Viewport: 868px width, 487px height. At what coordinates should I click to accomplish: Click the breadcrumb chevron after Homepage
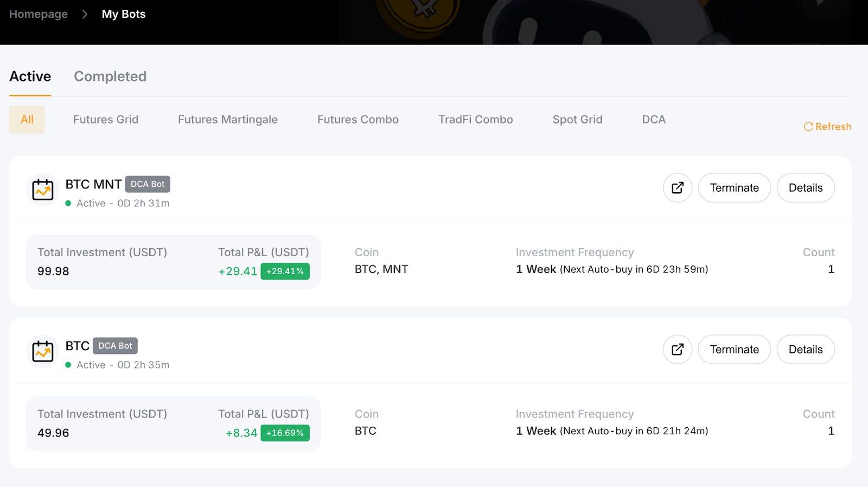tap(85, 14)
